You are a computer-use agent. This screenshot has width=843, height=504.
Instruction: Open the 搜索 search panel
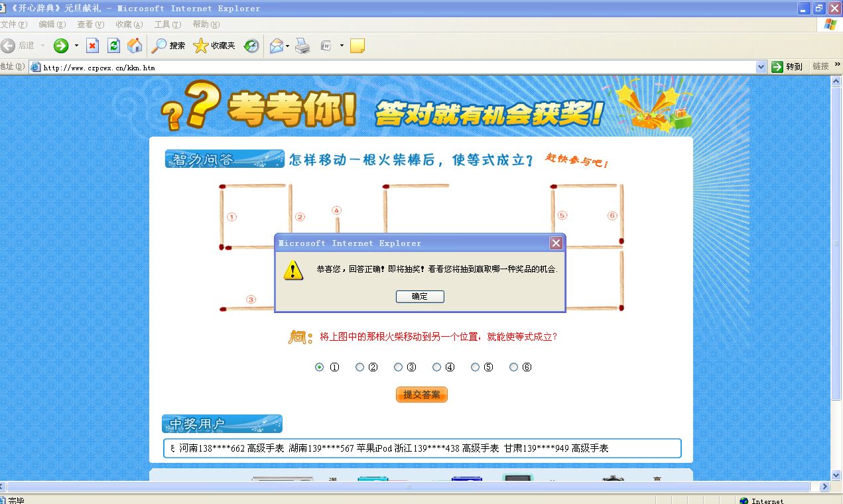166,45
